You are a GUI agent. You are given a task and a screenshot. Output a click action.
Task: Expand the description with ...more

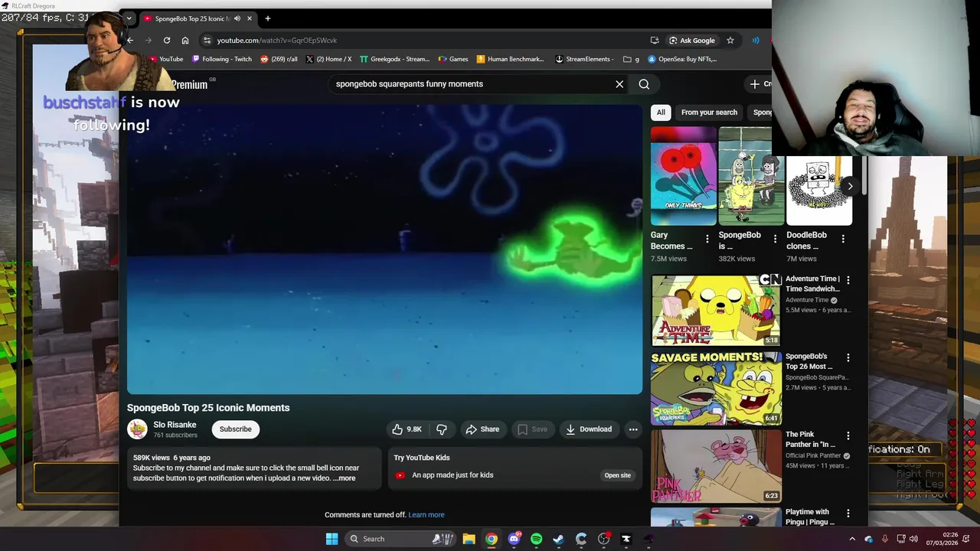pos(345,478)
